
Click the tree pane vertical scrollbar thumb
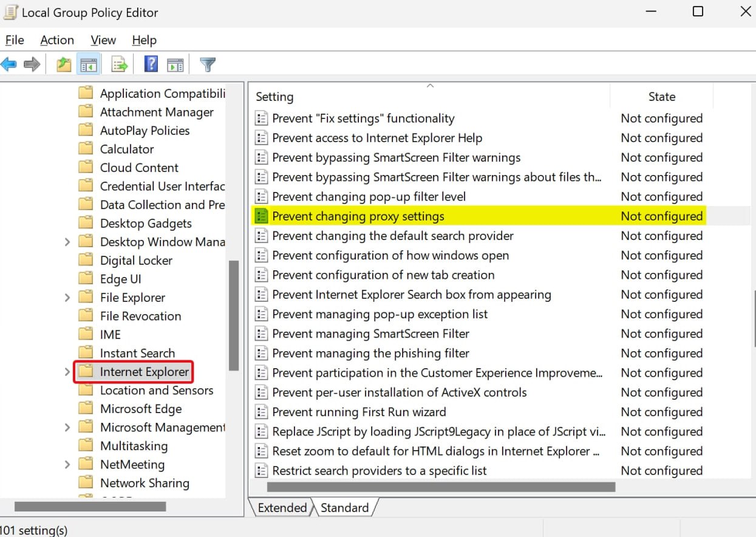click(x=234, y=316)
